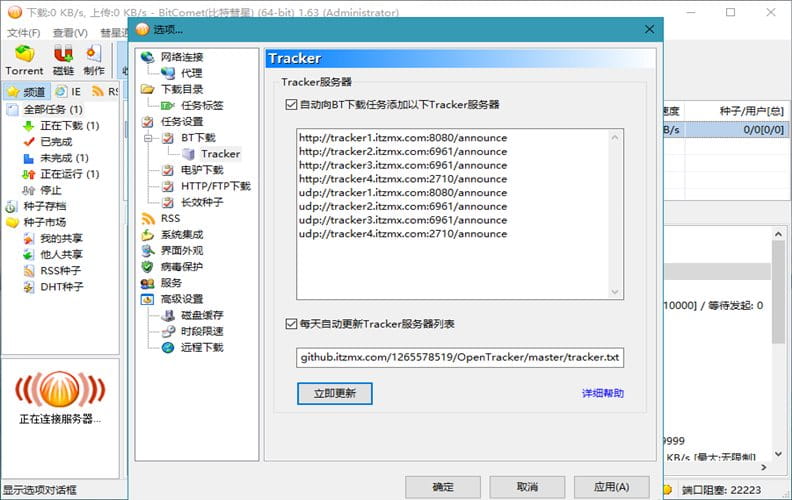This screenshot has width=792, height=500.
Task: Open 磁盘缓存 disk cache settings
Action: pyautogui.click(x=201, y=315)
